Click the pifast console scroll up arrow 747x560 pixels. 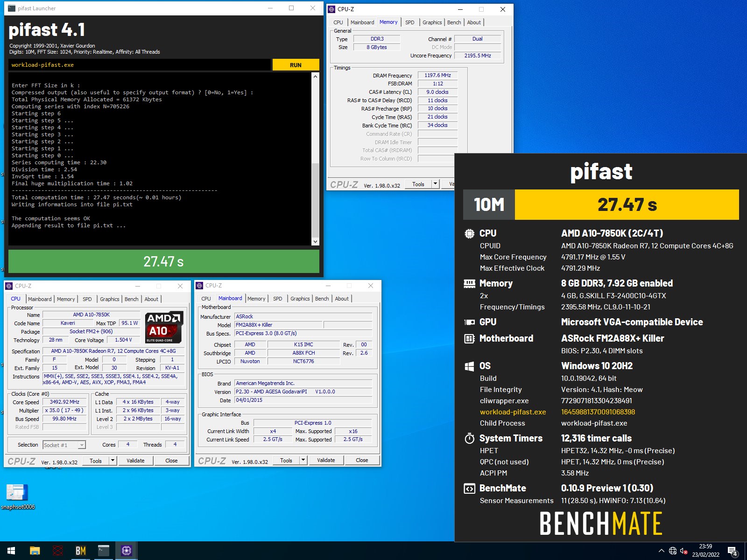coord(315,77)
